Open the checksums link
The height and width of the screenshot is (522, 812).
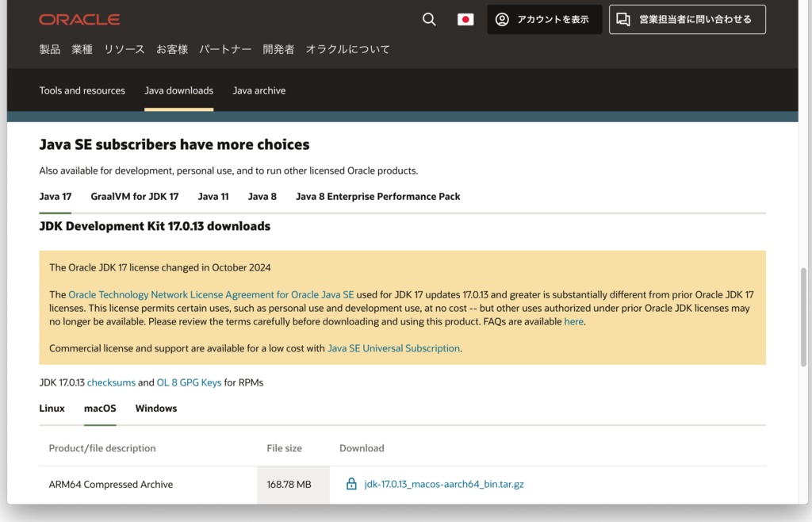(111, 382)
